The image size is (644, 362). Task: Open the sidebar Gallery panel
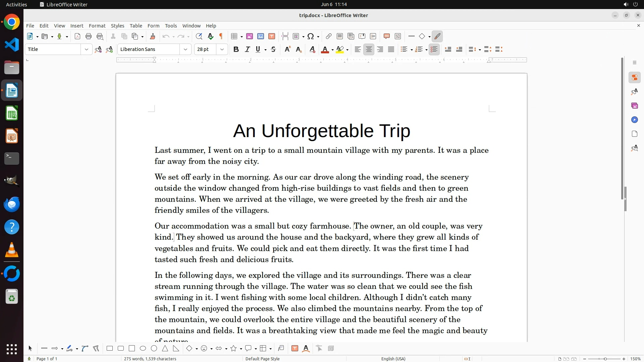pos(634,106)
